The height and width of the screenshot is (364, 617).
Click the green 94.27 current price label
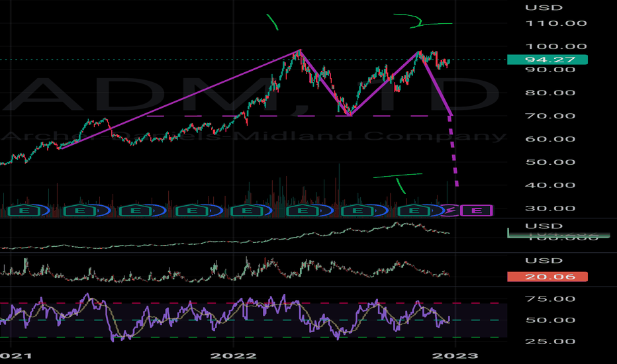[547, 60]
